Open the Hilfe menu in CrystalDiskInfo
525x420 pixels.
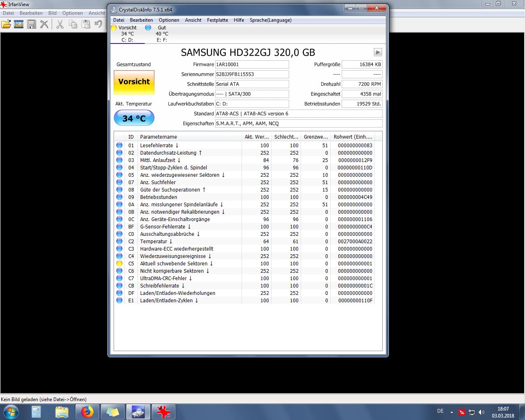click(239, 20)
